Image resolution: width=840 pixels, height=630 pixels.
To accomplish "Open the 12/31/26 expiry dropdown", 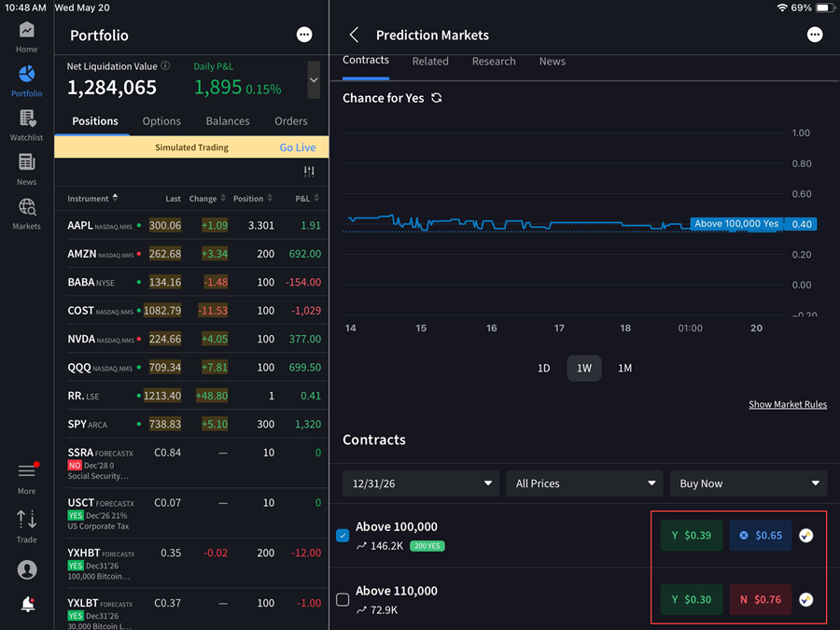I will pyautogui.click(x=421, y=483).
